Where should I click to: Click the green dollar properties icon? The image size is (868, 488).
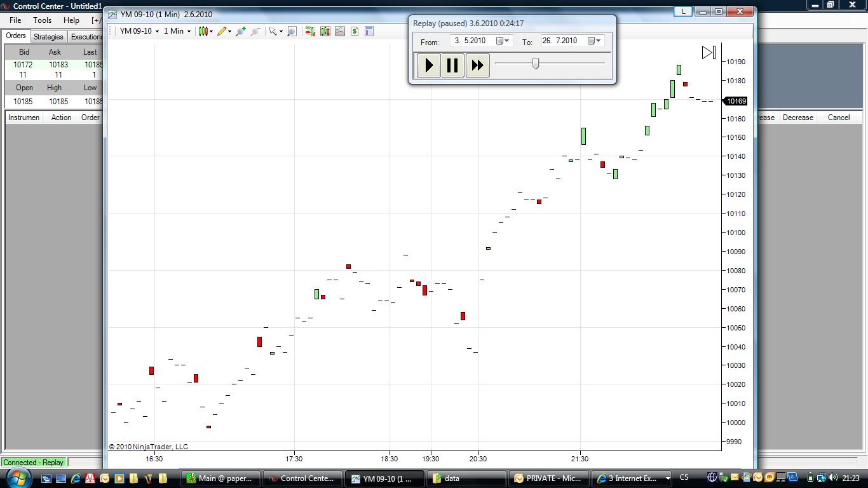click(355, 31)
